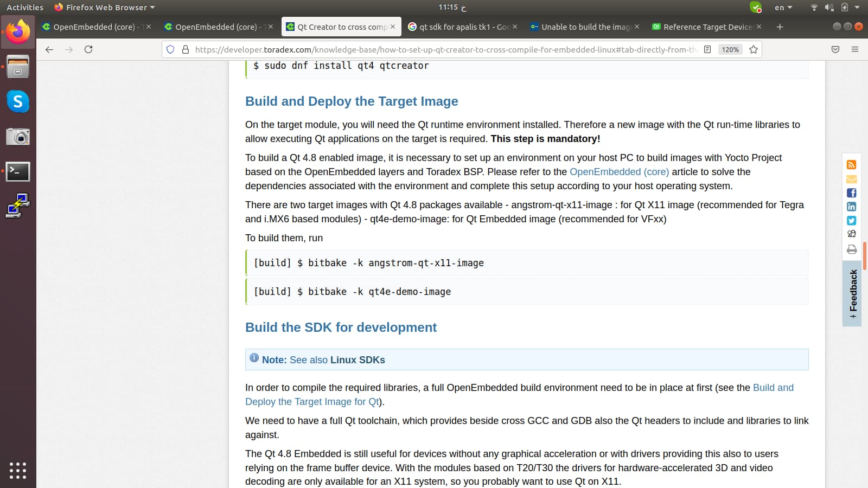Click the tracking protection shield icon
868x488 pixels.
pyautogui.click(x=170, y=49)
